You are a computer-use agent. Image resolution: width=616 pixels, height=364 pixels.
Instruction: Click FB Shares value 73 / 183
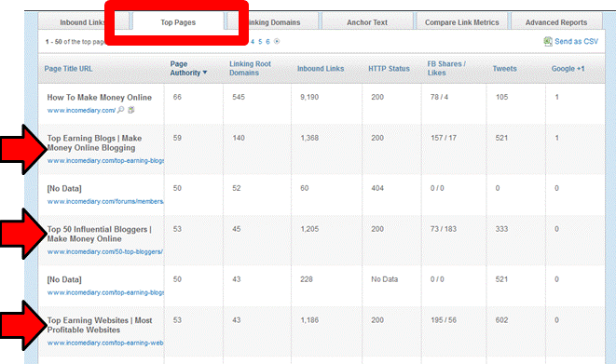point(444,229)
